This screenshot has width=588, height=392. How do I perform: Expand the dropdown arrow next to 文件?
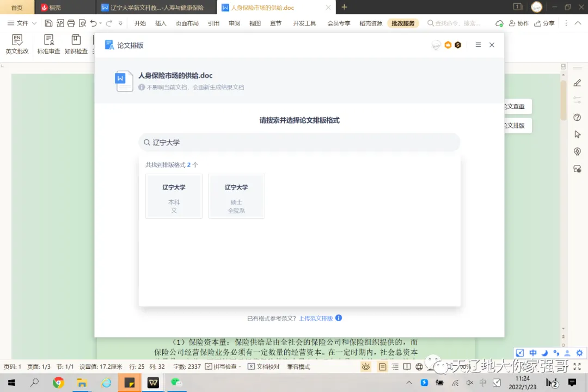(x=34, y=23)
